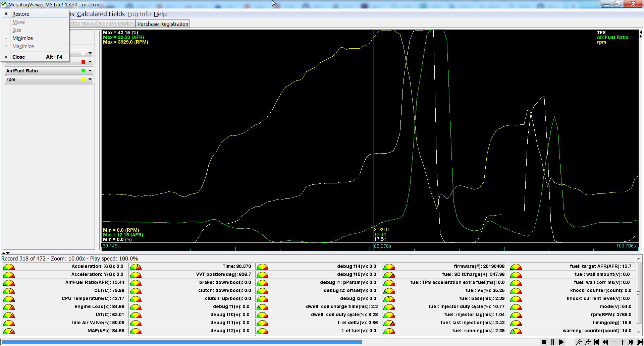Screen dimensions: 644x346
Task: Rewind playback with double-left arrows
Action: click(x=605, y=342)
